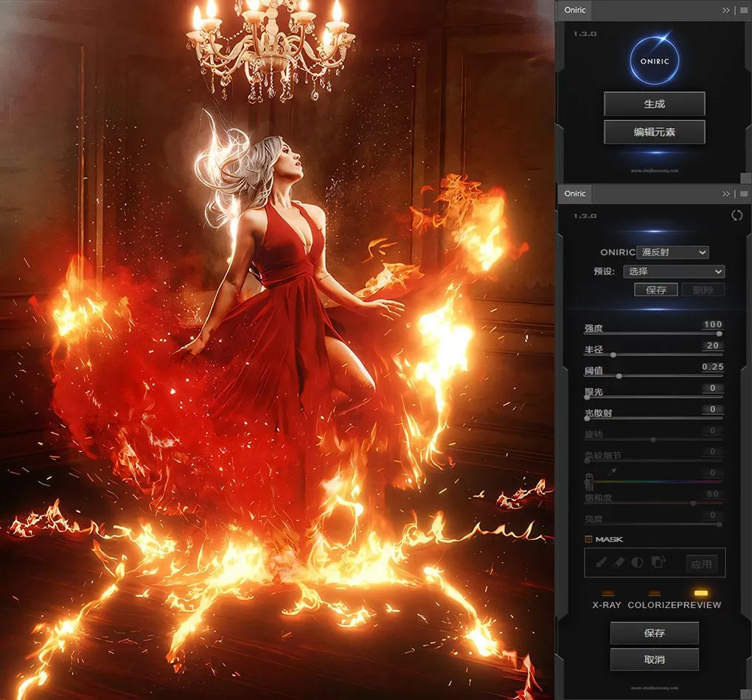Click the 生成 generate button

(654, 104)
